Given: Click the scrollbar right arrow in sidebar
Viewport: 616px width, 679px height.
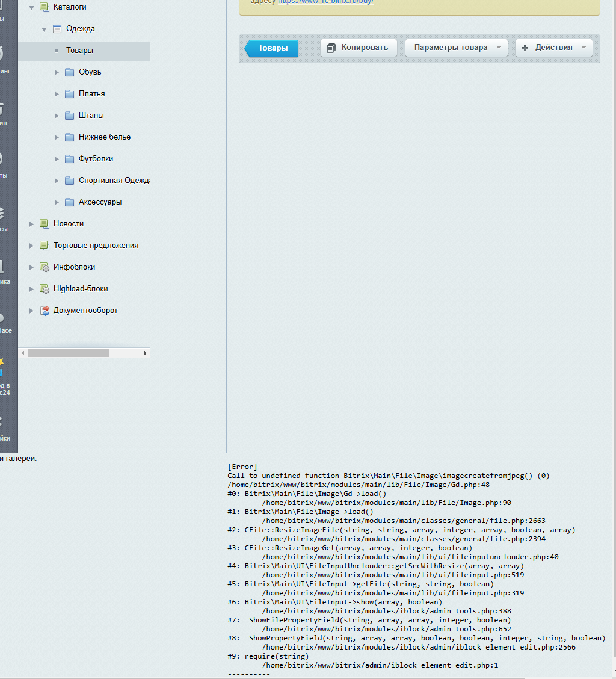Looking at the screenshot, I should tap(146, 353).
